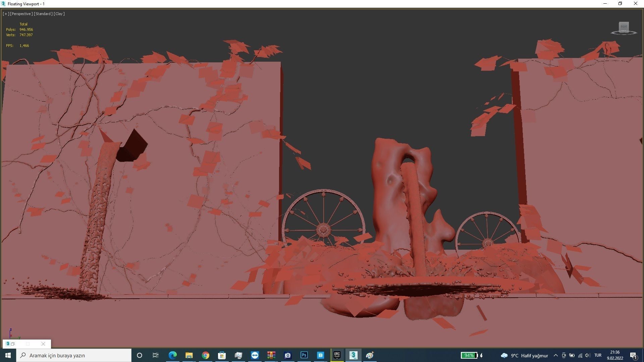644x362 pixels.
Task: Open Google Chrome from the taskbar
Action: [x=205, y=355]
